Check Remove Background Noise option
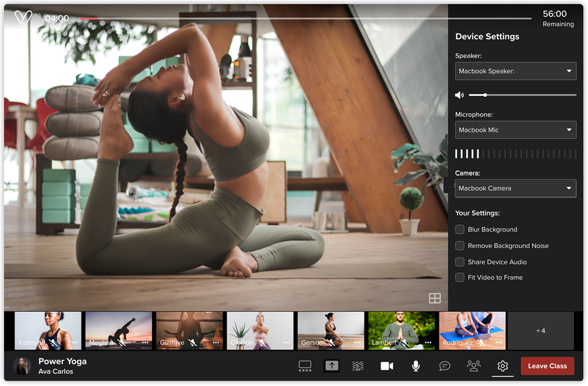This screenshot has width=588, height=386. click(460, 246)
